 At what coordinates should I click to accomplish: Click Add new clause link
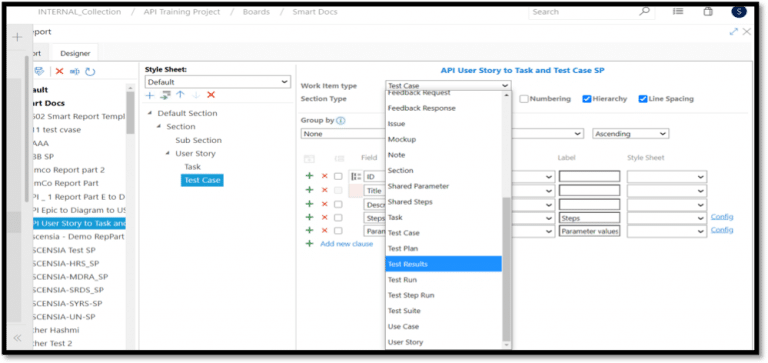[346, 243]
